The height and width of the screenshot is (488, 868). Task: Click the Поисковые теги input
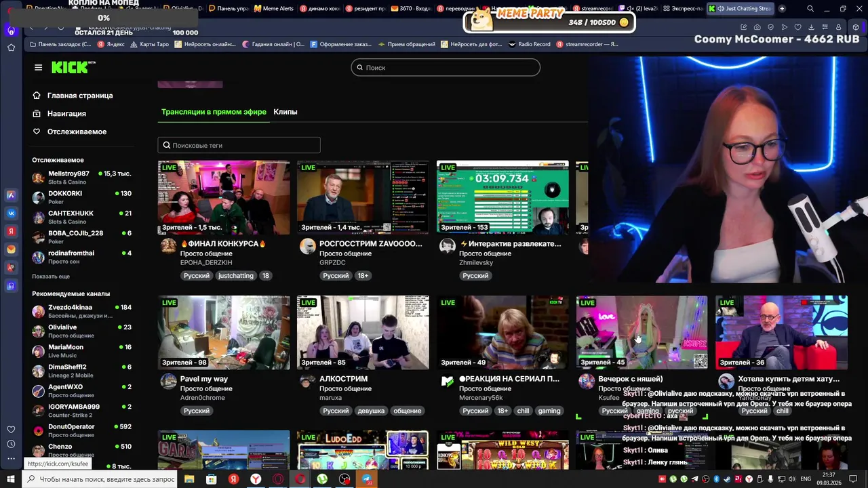239,145
